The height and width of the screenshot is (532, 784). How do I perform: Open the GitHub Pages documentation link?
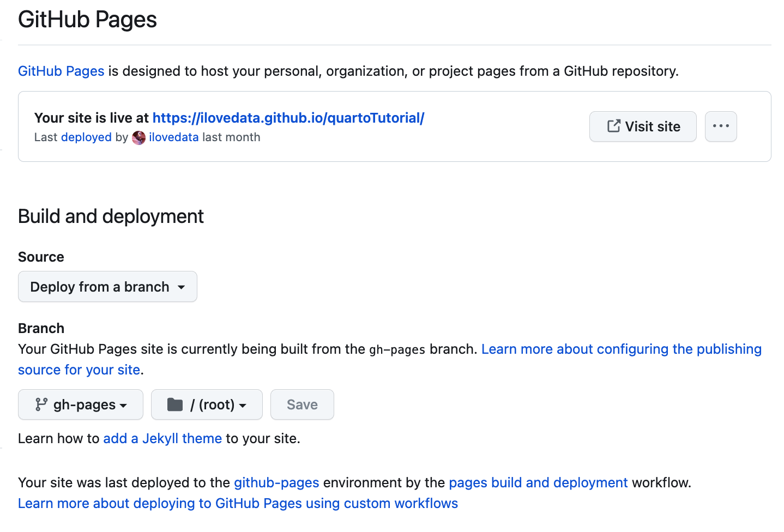pyautogui.click(x=61, y=71)
